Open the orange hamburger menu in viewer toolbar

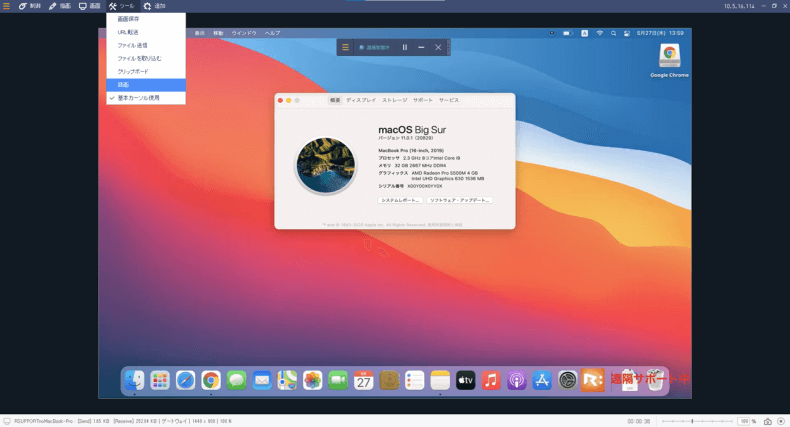tap(7, 6)
